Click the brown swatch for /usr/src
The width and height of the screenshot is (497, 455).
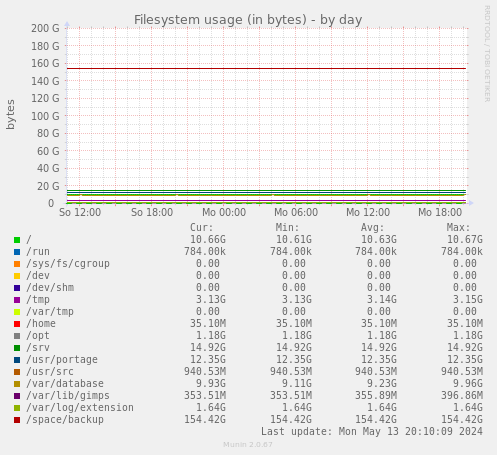click(x=17, y=372)
